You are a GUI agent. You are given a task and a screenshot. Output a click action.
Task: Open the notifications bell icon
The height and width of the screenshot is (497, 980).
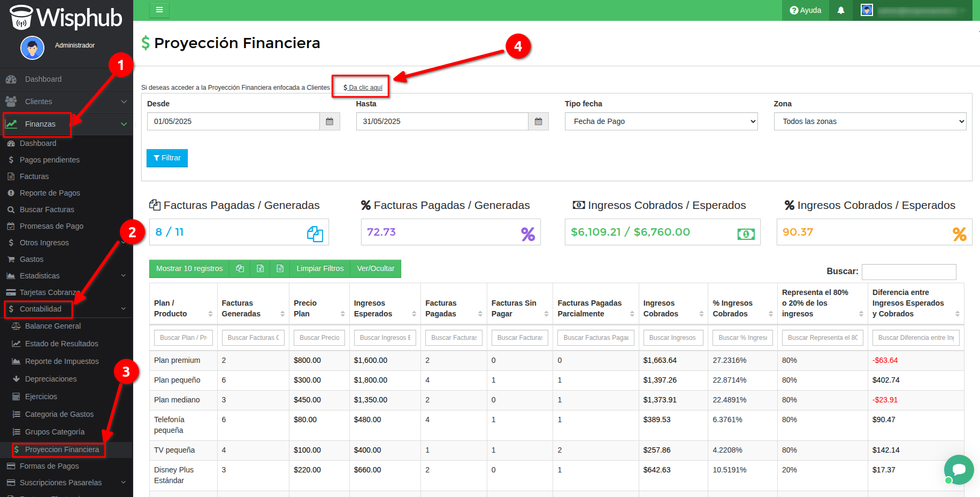click(x=840, y=10)
